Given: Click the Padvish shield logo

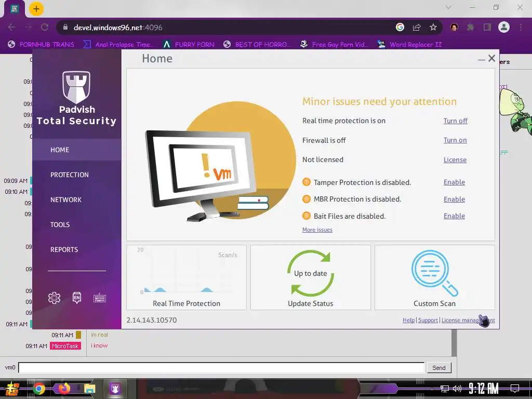Looking at the screenshot, I should point(76,87).
